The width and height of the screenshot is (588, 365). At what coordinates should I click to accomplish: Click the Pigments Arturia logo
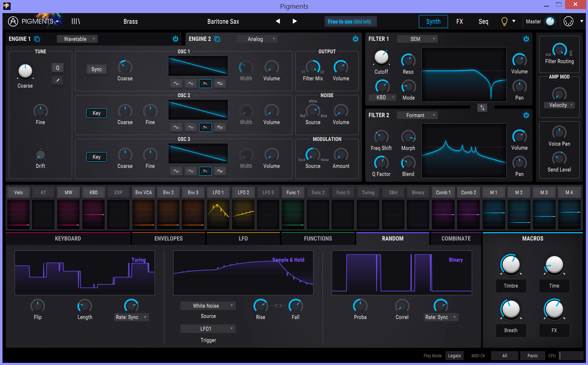click(x=13, y=22)
